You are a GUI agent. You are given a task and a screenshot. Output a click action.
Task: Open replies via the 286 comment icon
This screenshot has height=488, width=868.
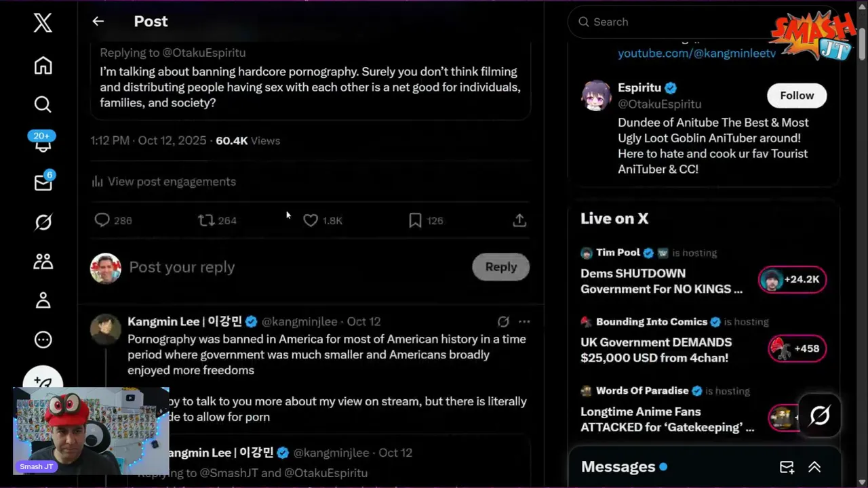[102, 220]
